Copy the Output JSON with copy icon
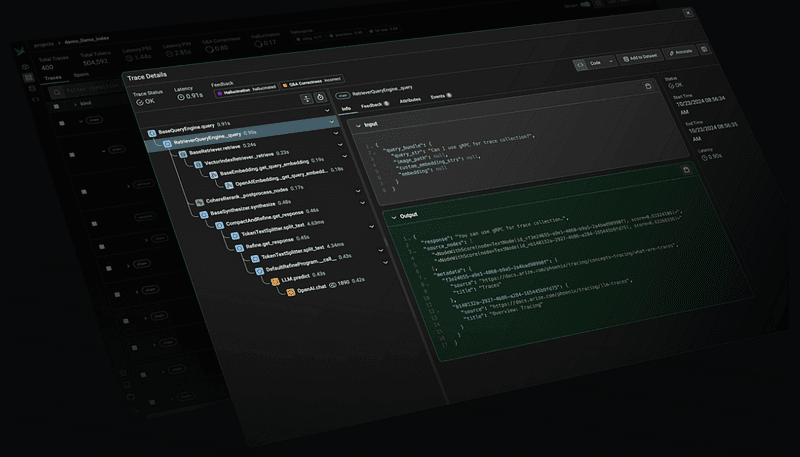Viewport: 800px width, 457px height. [686, 171]
